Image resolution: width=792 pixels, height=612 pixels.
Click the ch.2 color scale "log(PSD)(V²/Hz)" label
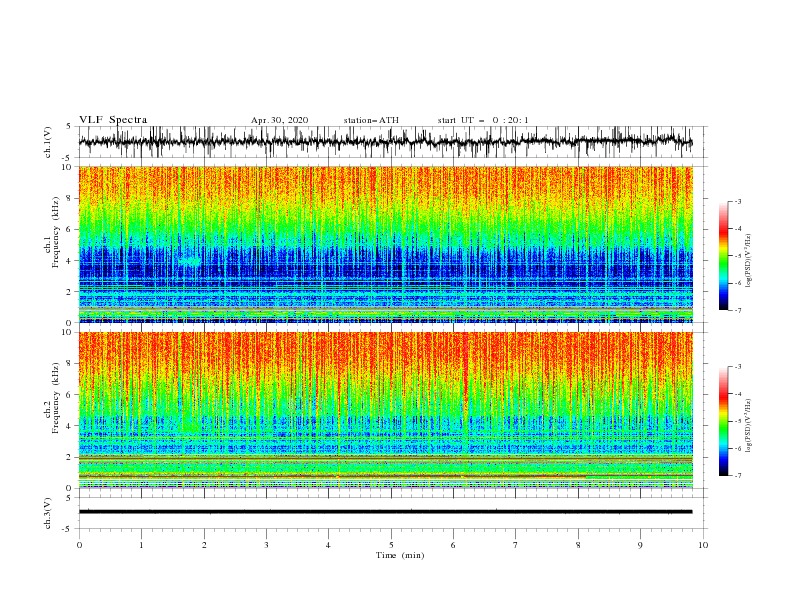click(x=748, y=426)
